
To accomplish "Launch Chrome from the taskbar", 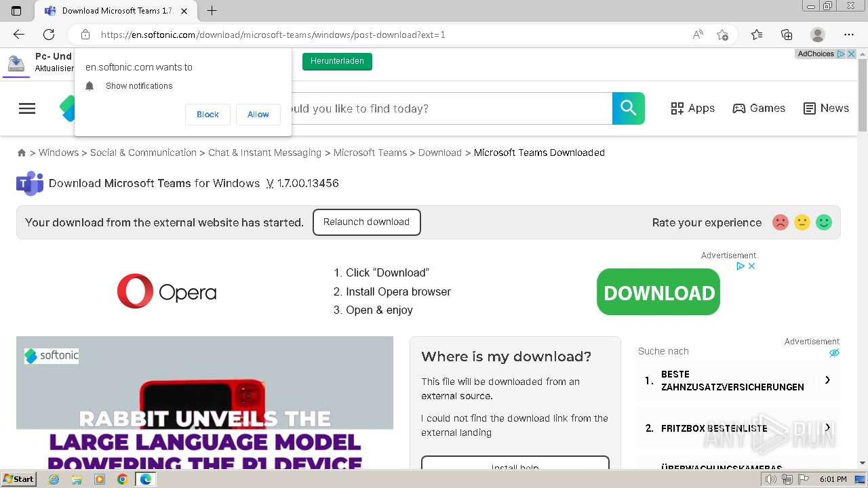I will tap(122, 479).
